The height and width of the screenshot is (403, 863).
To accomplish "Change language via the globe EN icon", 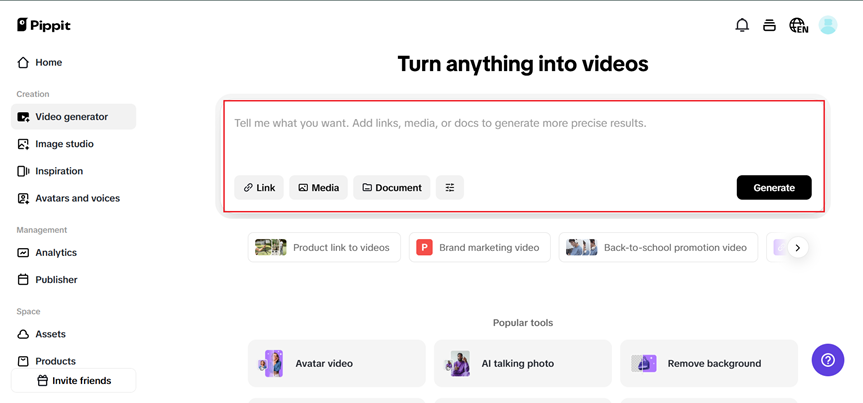I will 799,25.
